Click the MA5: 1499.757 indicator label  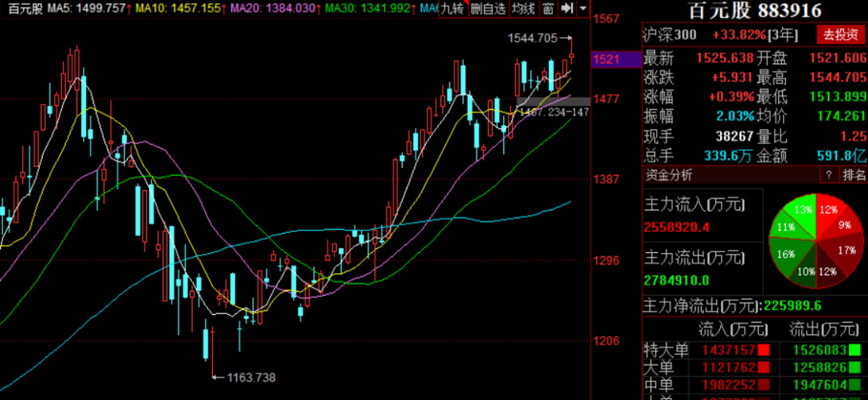click(88, 8)
